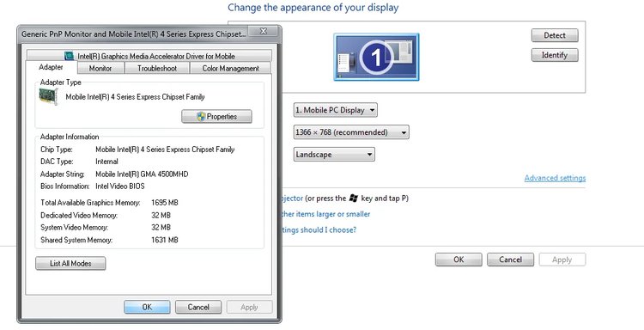
Task: Click the List All Modes button
Action: pos(70,264)
